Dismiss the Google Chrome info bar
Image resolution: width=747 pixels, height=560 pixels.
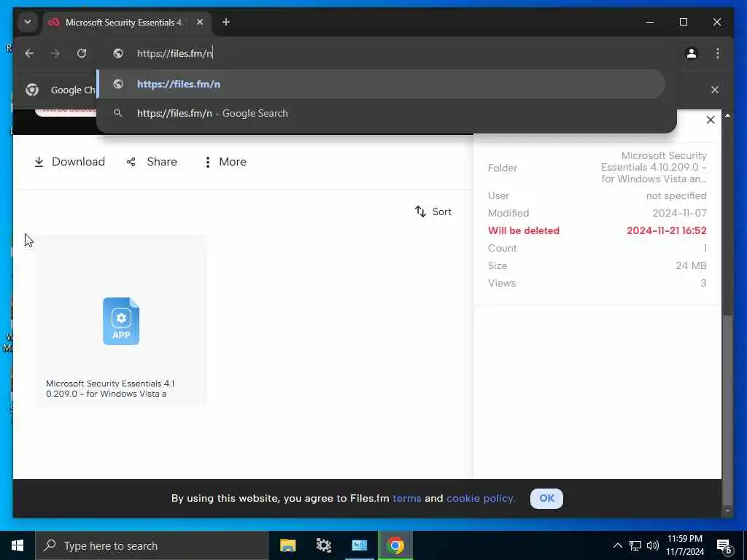[715, 90]
